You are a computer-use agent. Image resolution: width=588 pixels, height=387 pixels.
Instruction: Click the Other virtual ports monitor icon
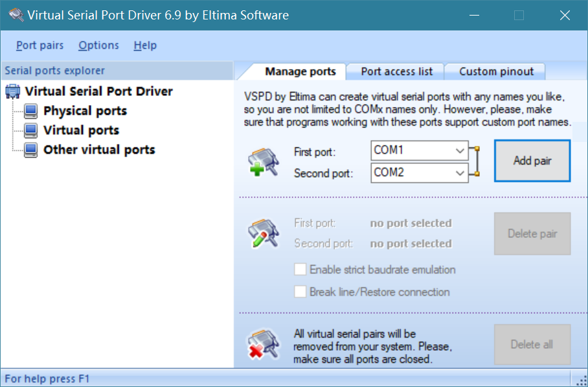click(30, 150)
